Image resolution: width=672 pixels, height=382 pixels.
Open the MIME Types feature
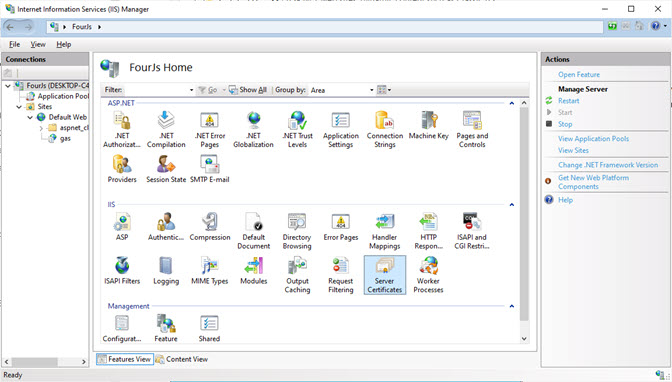coord(210,271)
